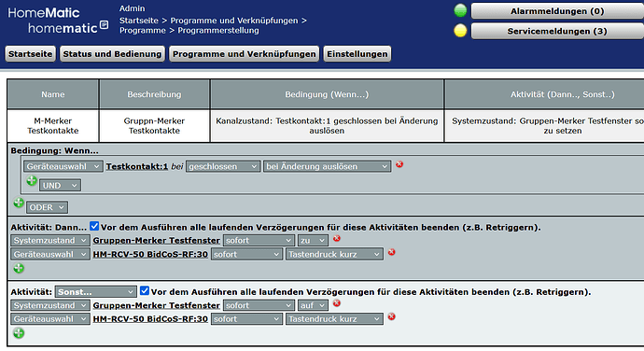Image resolution: width=644 pixels, height=351 pixels.
Task: Add a new UND condition with plus icon
Action: tap(32, 181)
